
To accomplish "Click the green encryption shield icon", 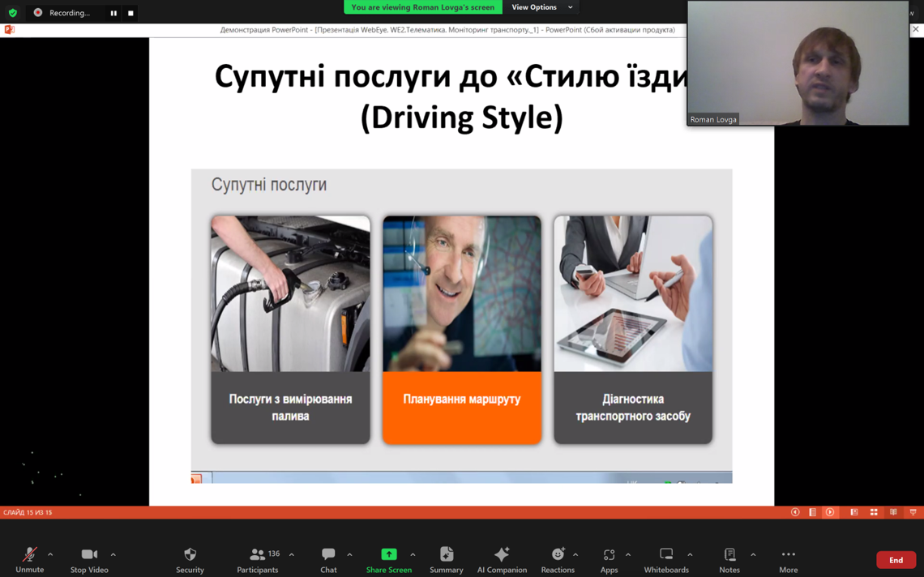I will click(x=13, y=13).
